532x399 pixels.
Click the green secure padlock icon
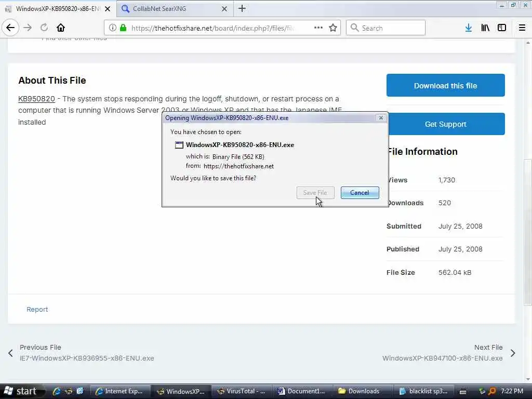[123, 28]
